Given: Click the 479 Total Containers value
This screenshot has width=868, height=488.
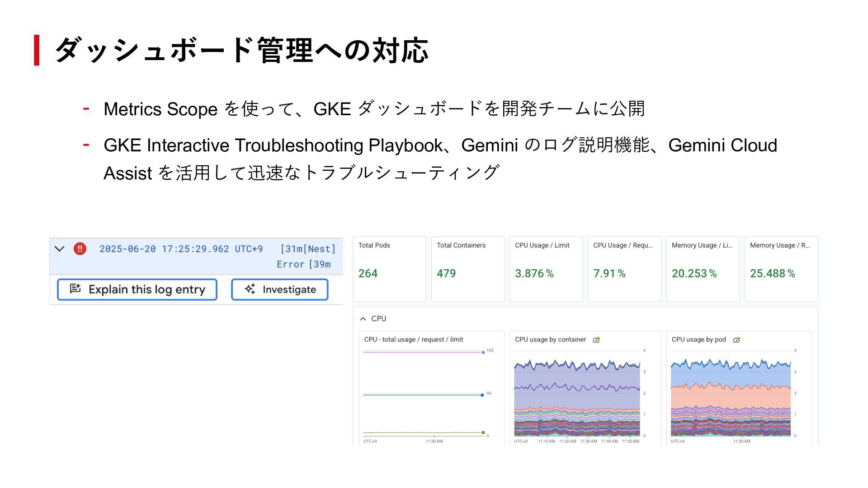Looking at the screenshot, I should [x=446, y=273].
